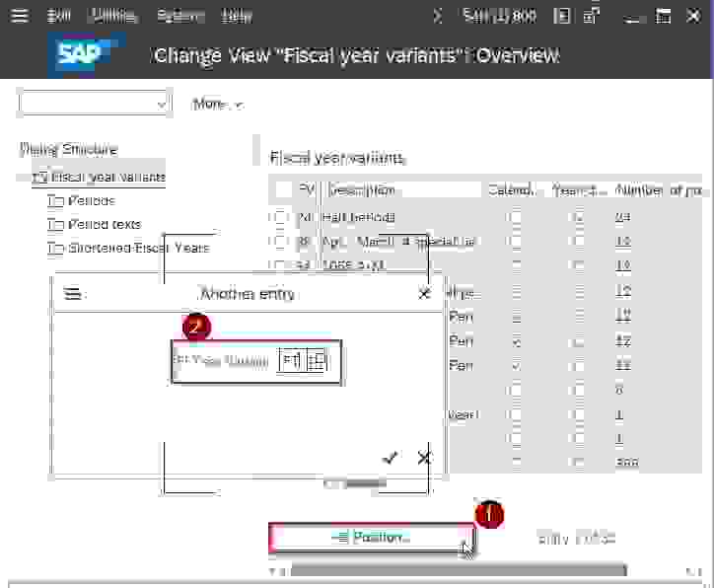Open the System menu
This screenshot has height=588, width=714.
click(x=180, y=17)
